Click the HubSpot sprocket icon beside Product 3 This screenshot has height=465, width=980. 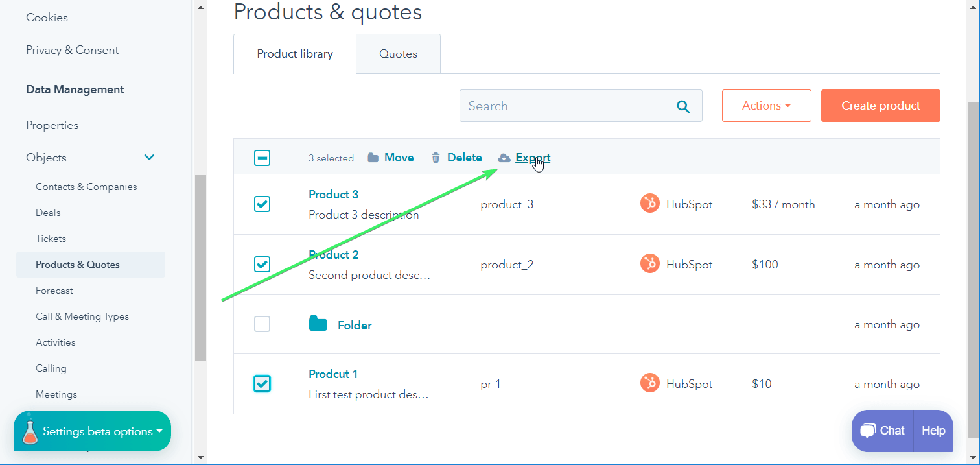649,203
